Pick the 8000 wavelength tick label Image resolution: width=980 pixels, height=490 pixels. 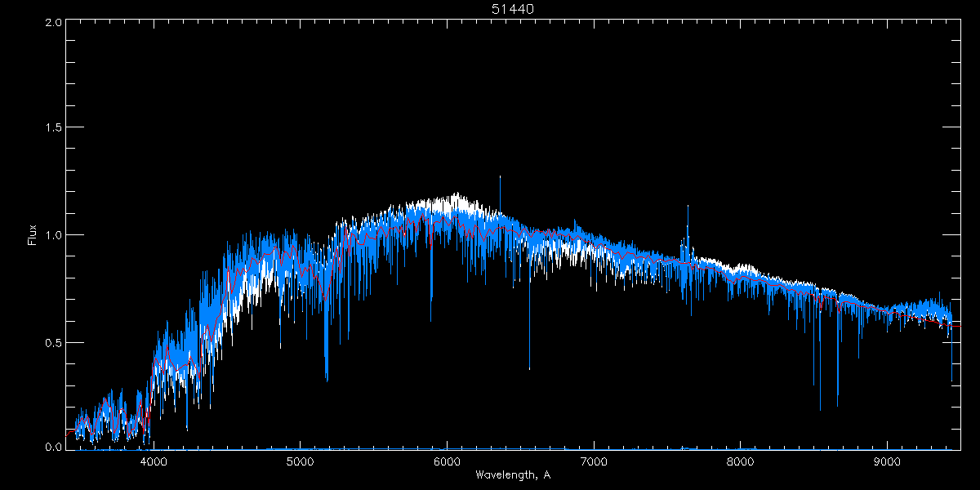pos(741,461)
